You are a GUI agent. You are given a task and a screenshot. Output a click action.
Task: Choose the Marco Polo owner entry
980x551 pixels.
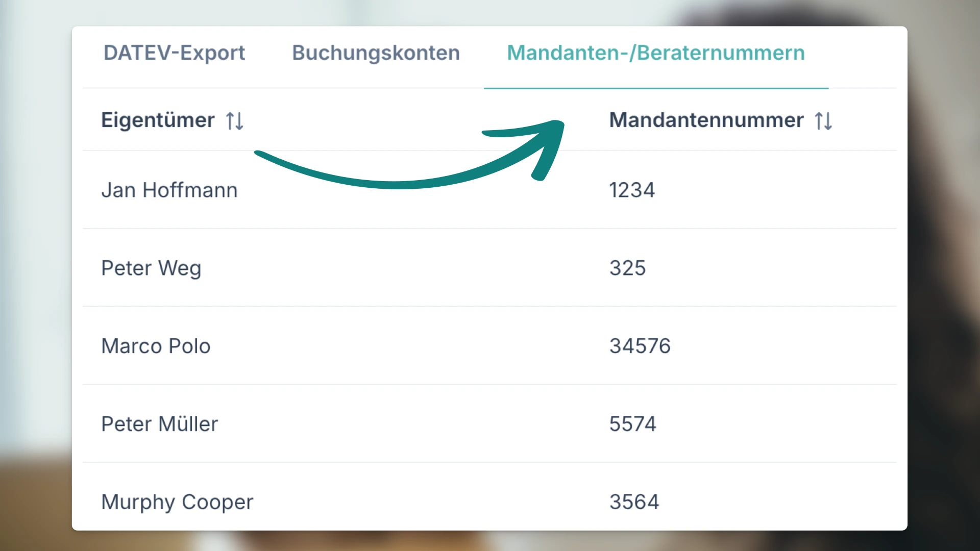click(156, 346)
